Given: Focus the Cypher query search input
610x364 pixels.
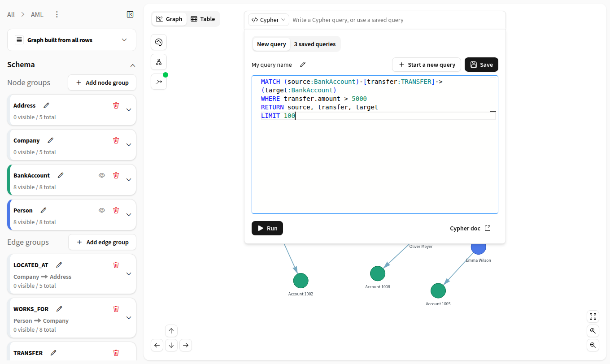Looking at the screenshot, I should pyautogui.click(x=397, y=20).
